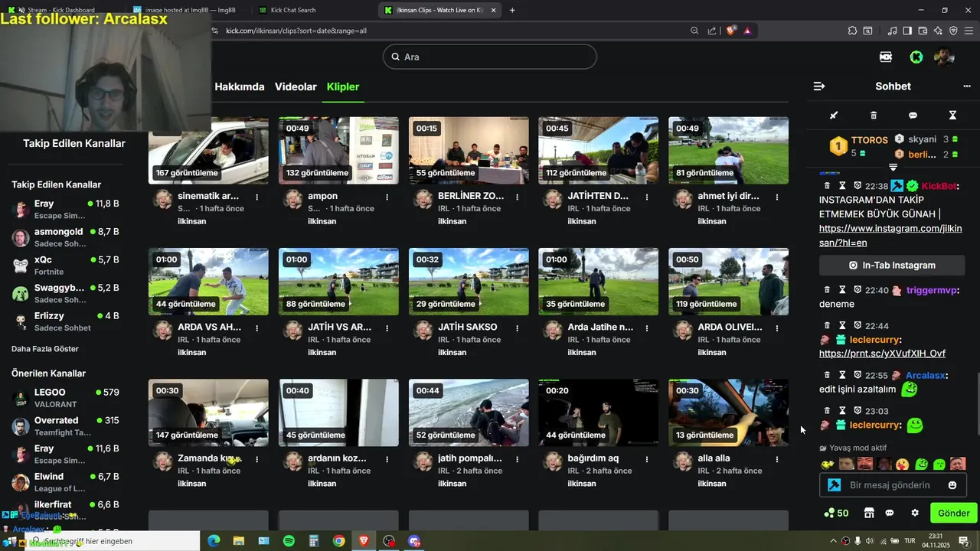The height and width of the screenshot is (551, 980).
Task: Switch to the Videolar tab
Action: click(296, 86)
